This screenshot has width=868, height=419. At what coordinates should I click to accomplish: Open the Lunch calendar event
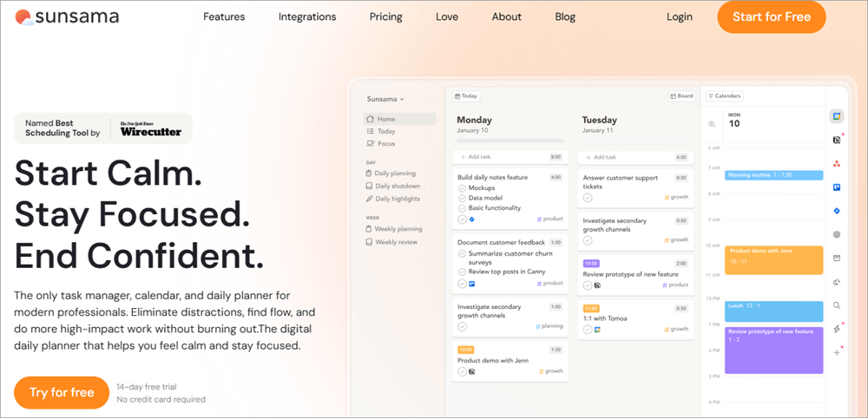pyautogui.click(x=774, y=311)
